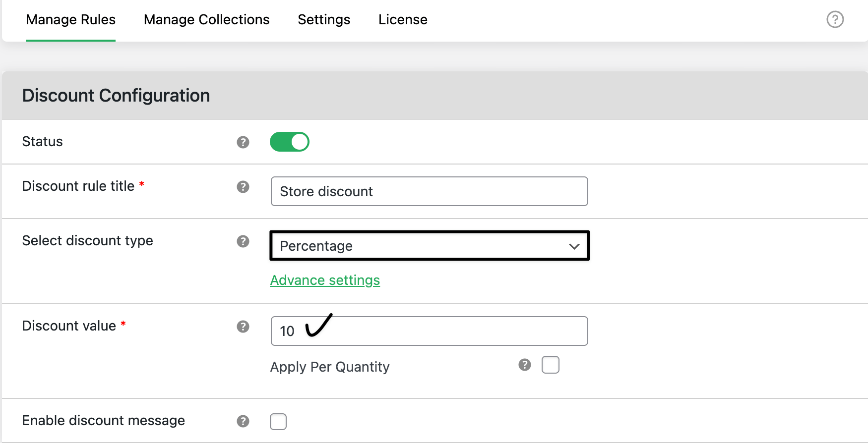Enable the discount message checkbox

click(x=278, y=422)
